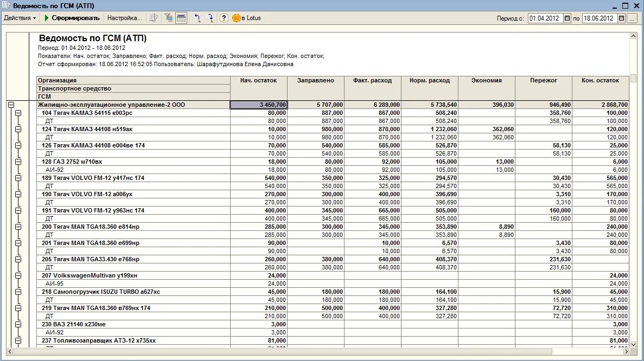Screen dimensions: 644x361
Task: Click the filter/grouping icon in toolbar
Action: 168,18
